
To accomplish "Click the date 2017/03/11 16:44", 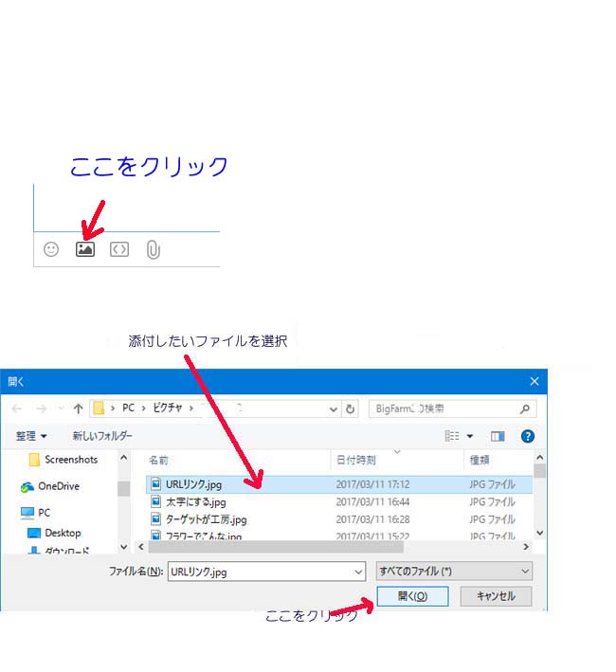I will click(x=372, y=501).
